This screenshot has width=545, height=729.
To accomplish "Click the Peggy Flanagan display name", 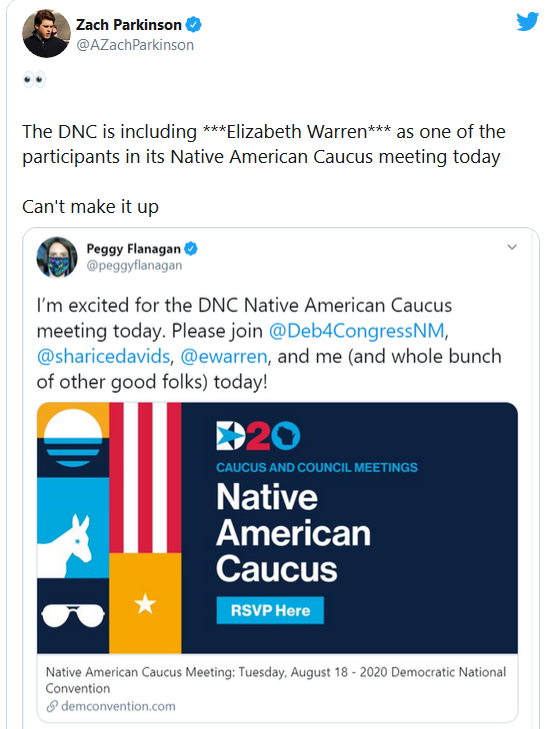I will pos(133,249).
